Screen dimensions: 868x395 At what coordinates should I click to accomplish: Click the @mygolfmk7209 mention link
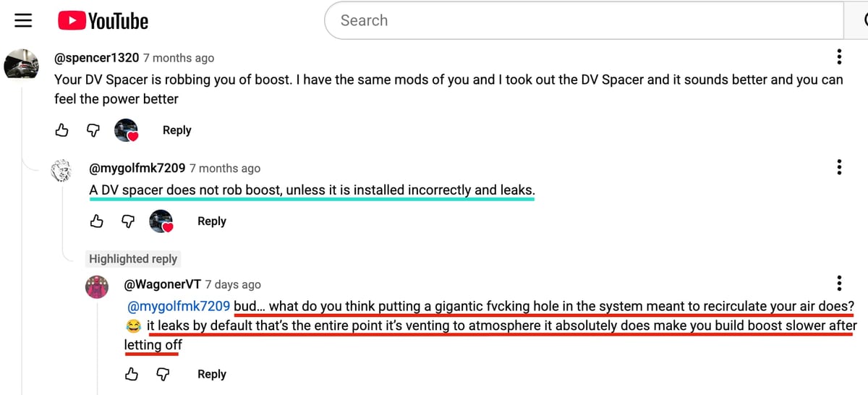[179, 306]
